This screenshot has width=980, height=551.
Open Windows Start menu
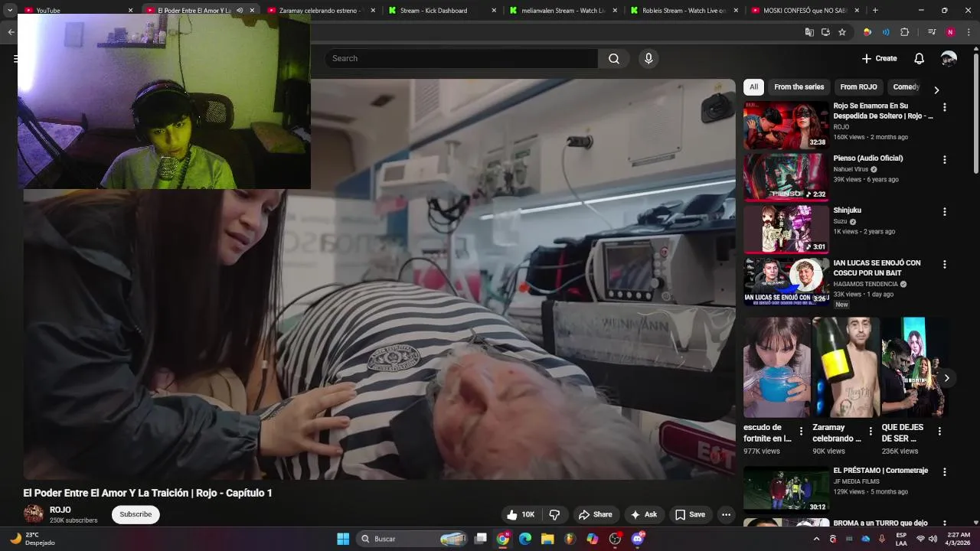click(343, 539)
